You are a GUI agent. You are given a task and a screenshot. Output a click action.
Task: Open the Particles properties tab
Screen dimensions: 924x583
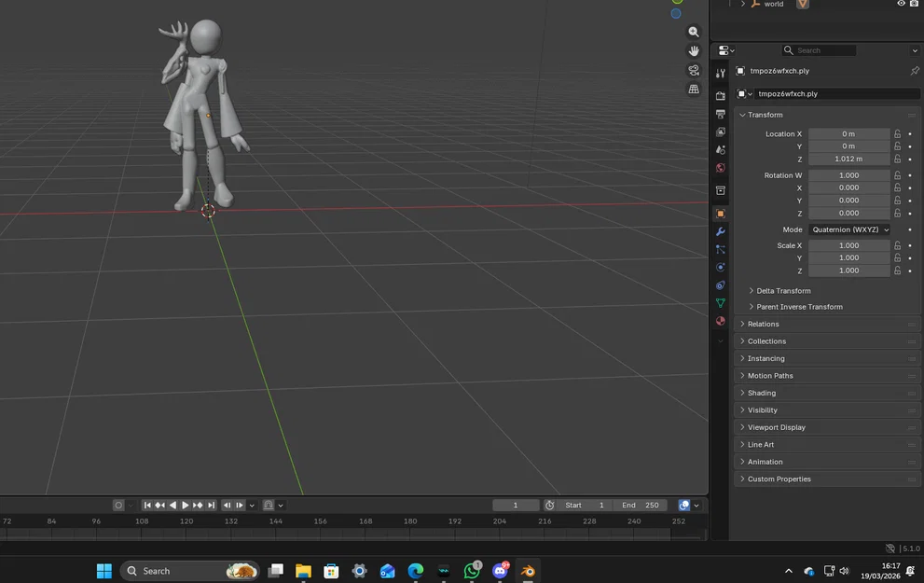pyautogui.click(x=720, y=249)
